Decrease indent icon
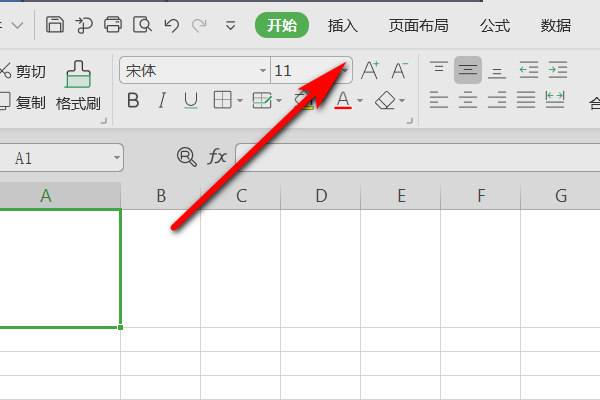The height and width of the screenshot is (400, 600). [529, 70]
